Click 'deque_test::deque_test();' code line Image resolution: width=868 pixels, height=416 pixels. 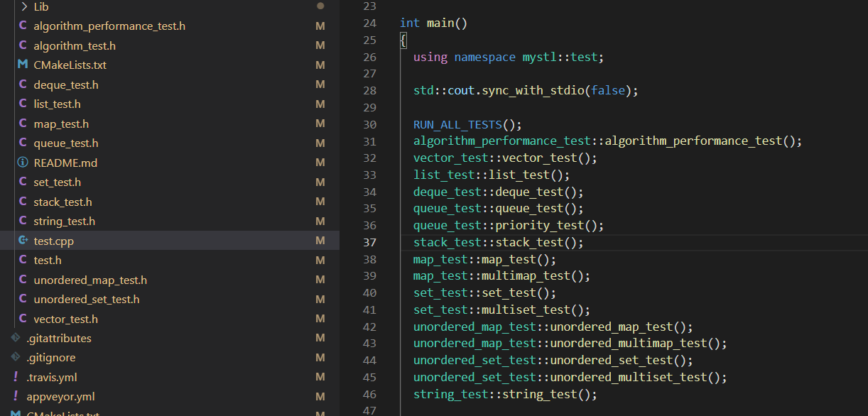[x=498, y=192]
